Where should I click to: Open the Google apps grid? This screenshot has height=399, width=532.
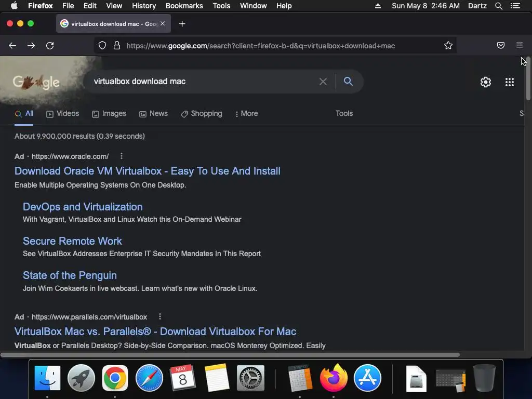point(509,82)
